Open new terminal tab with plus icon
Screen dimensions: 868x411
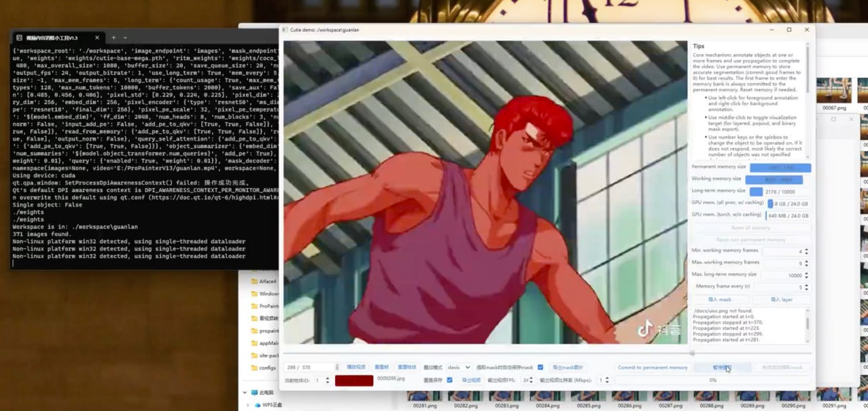(x=114, y=38)
